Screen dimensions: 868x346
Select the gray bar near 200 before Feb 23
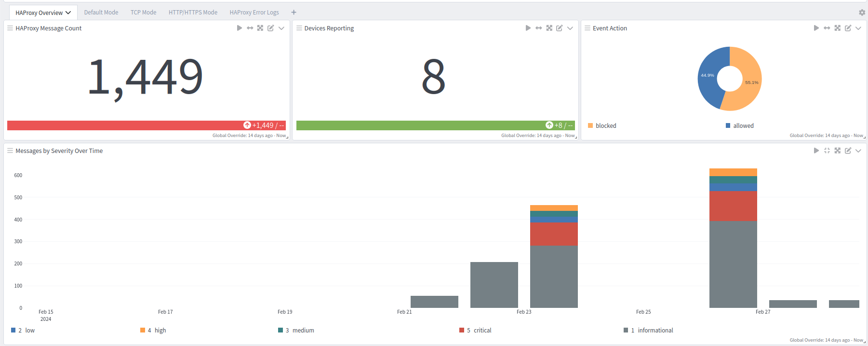coord(494,285)
